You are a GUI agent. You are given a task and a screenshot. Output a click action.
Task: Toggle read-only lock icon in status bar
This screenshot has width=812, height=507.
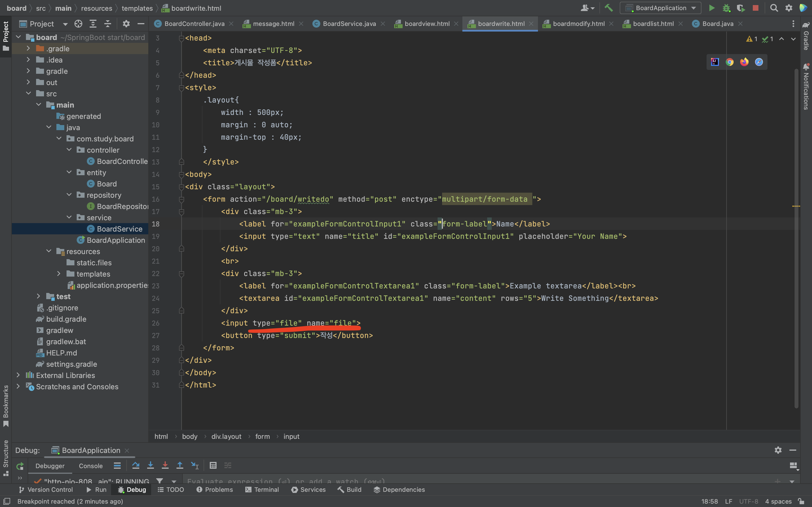(801, 501)
